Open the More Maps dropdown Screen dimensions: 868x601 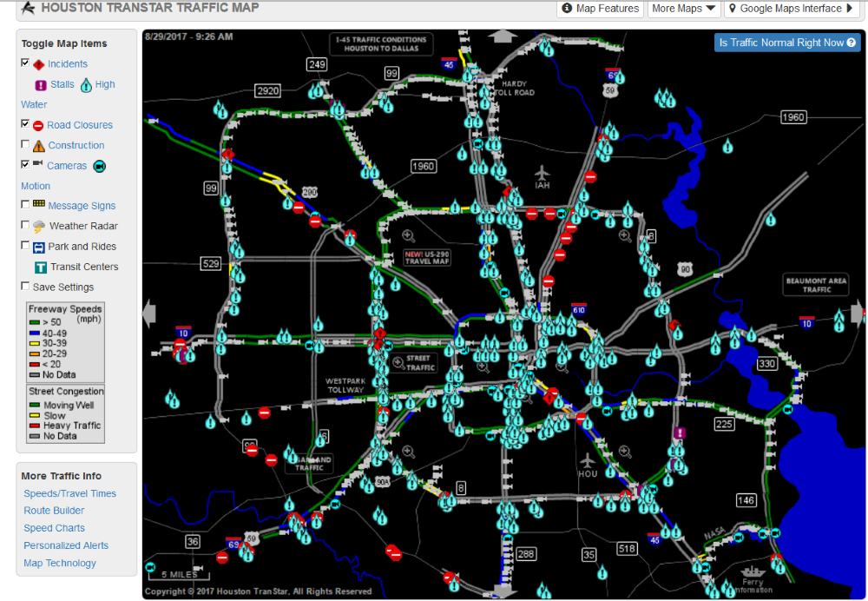pos(683,9)
